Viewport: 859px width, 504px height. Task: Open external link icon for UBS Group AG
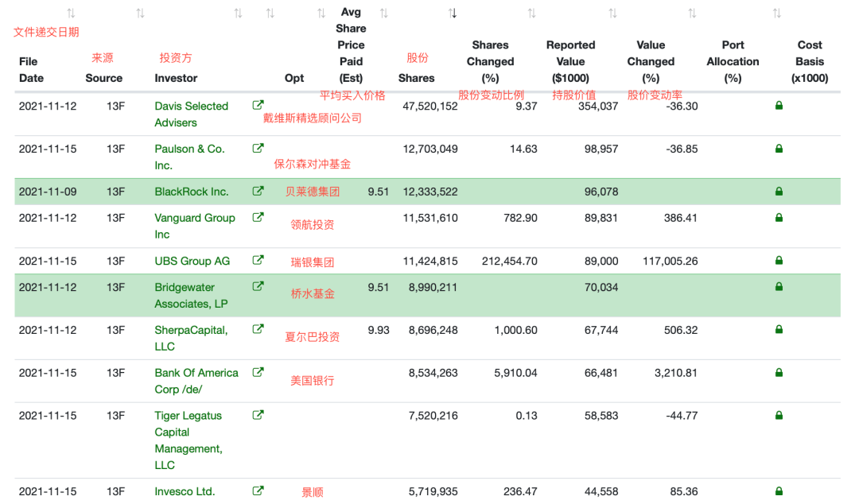tap(258, 260)
